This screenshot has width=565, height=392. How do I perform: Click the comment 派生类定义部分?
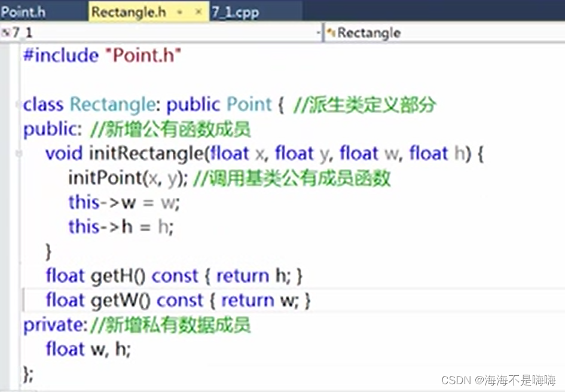365,105
